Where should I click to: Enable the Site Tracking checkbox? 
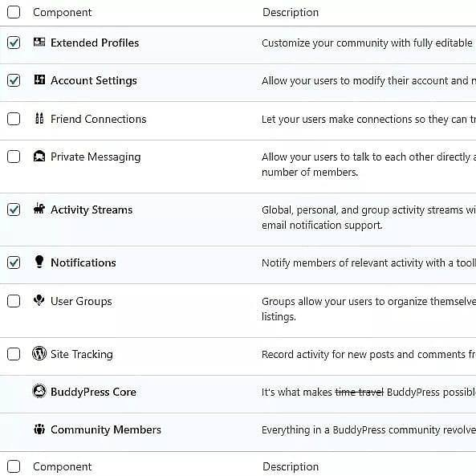[14, 354]
